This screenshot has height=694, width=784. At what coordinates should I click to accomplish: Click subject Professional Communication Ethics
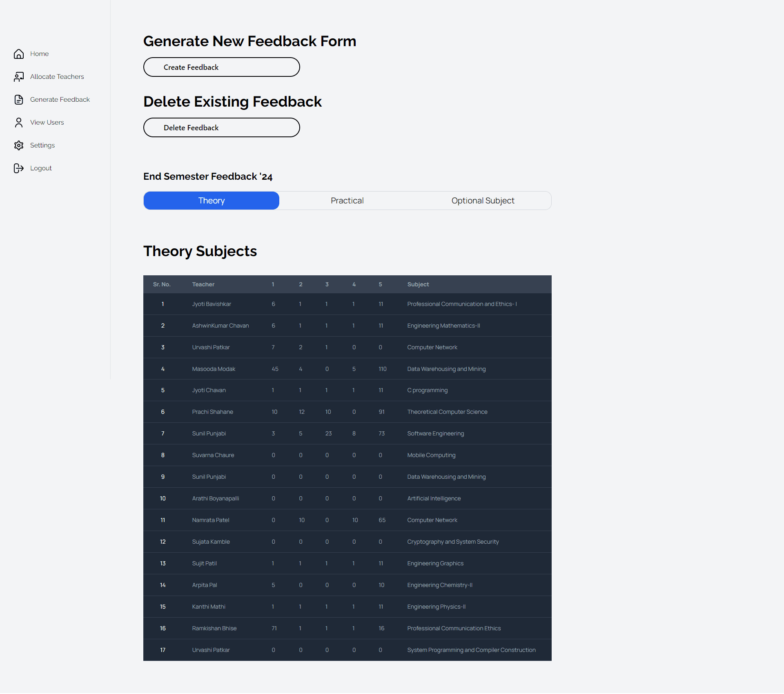click(454, 628)
